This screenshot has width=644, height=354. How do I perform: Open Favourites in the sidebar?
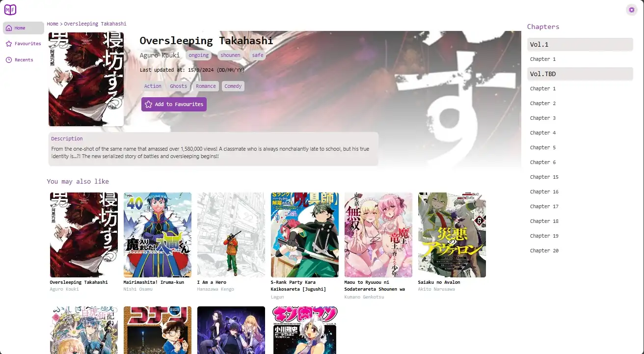click(x=24, y=44)
